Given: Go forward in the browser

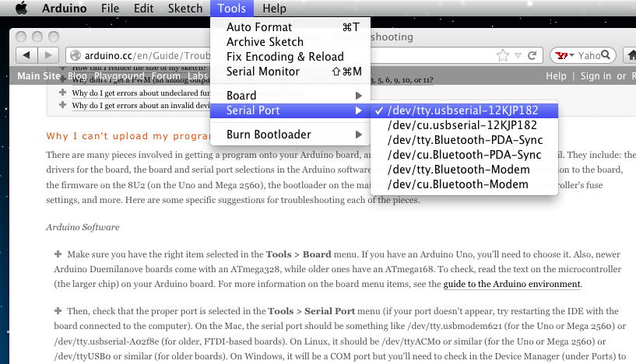Looking at the screenshot, I should (x=48, y=55).
